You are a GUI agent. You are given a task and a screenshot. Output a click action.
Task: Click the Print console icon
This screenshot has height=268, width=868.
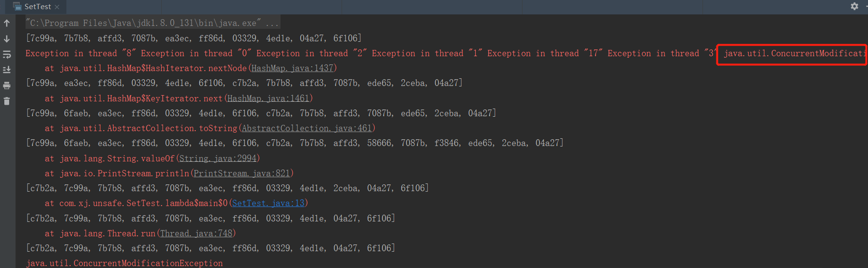coord(7,85)
